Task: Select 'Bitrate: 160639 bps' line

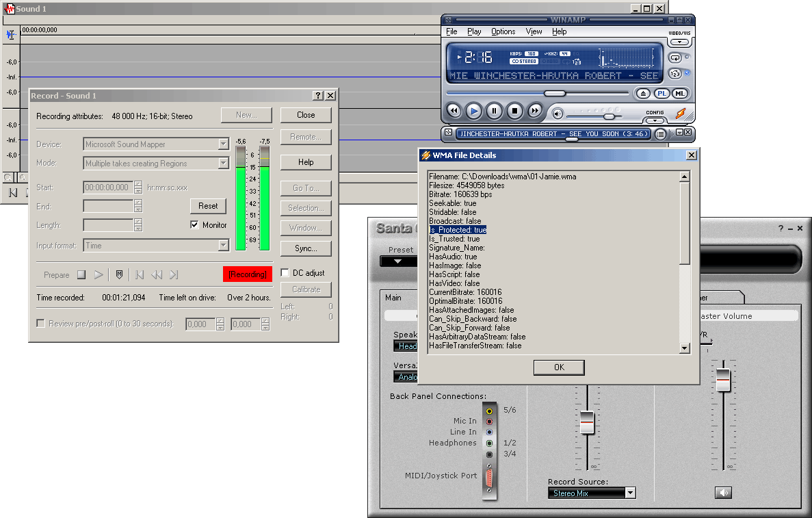Action: tap(460, 194)
